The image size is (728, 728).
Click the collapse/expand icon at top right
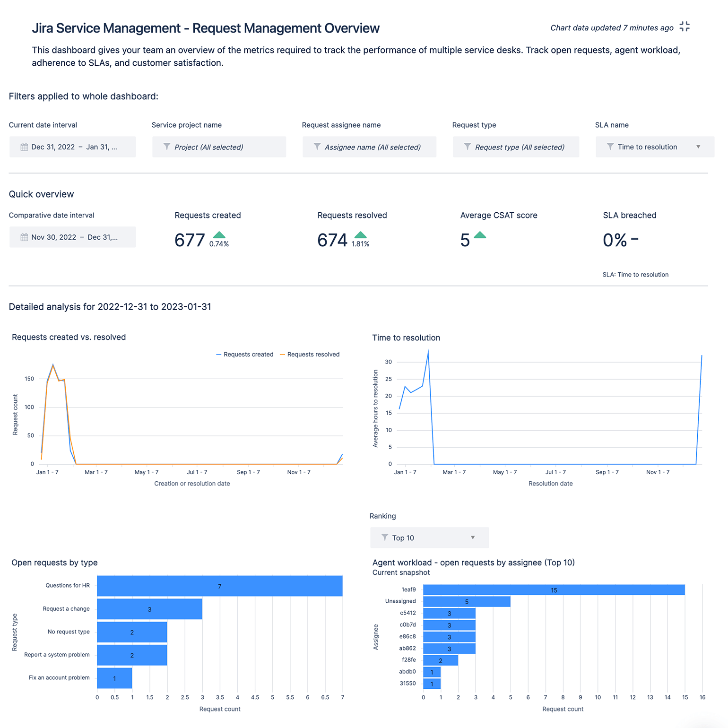point(685,26)
